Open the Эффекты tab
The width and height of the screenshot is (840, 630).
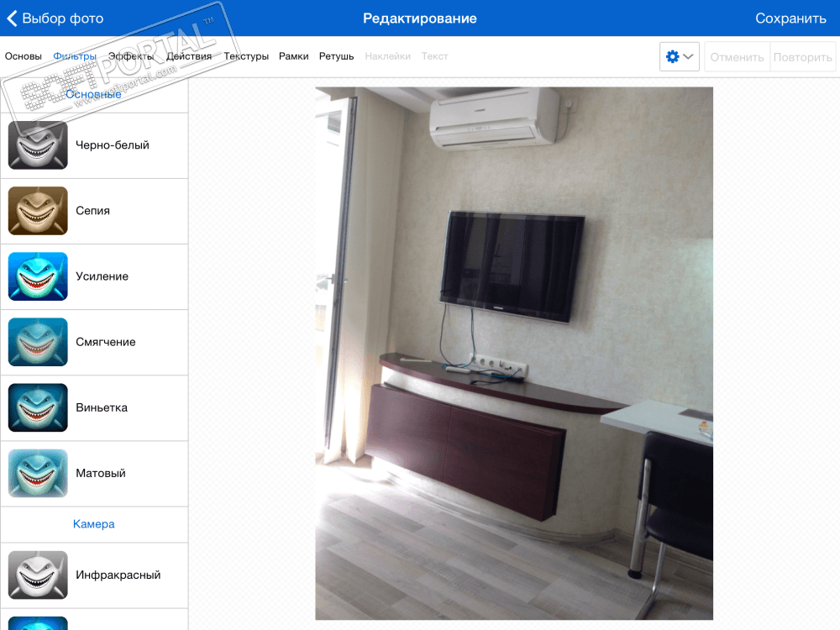[x=131, y=56]
